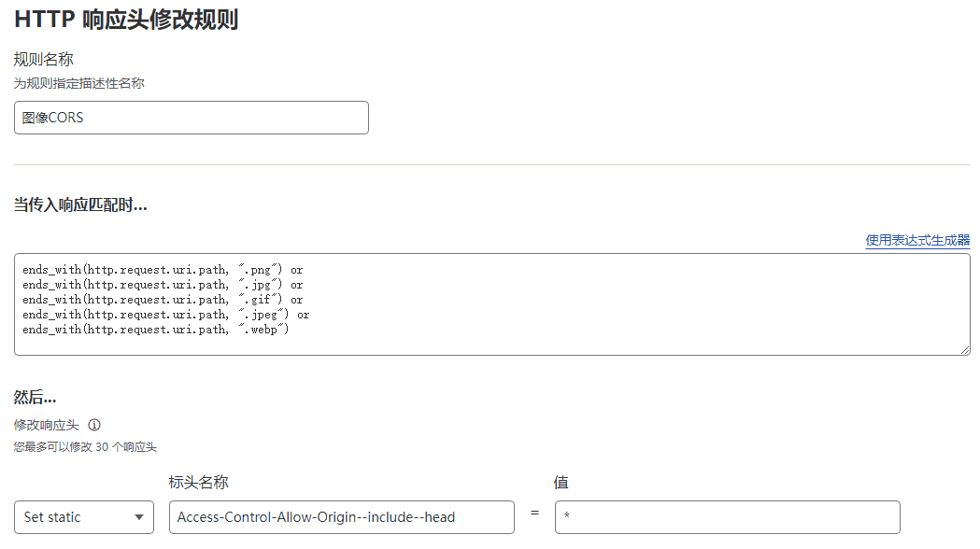The height and width of the screenshot is (549, 980).
Task: Click the ".png" line in the expression
Action: [x=163, y=270]
